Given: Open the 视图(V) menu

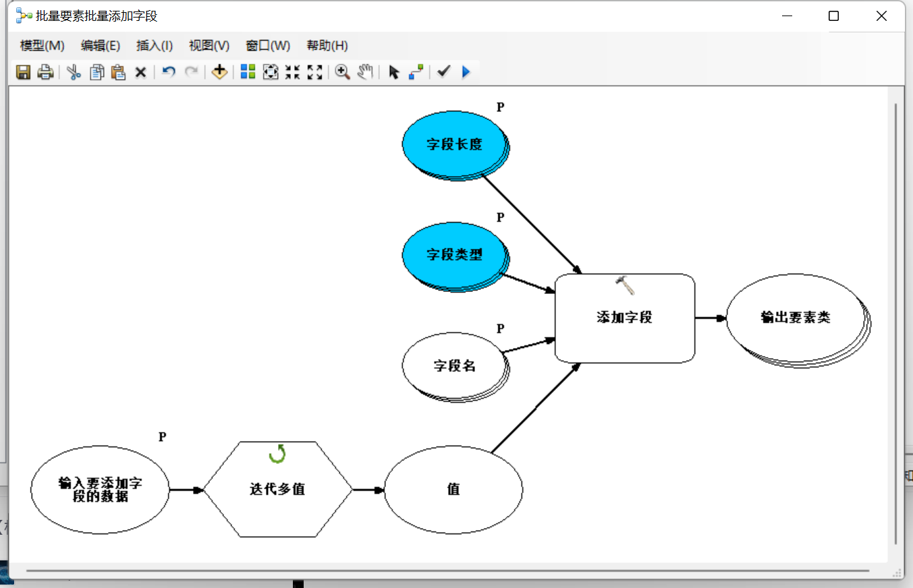Looking at the screenshot, I should (209, 46).
